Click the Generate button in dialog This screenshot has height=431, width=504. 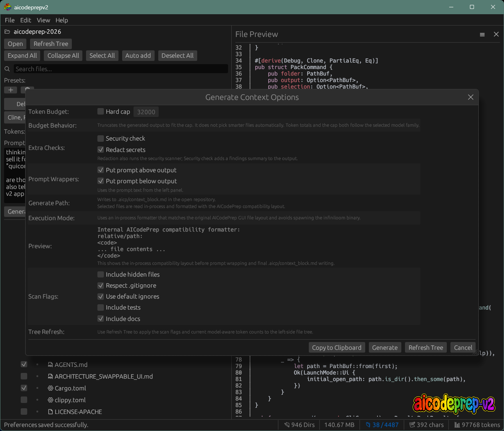[385, 348]
